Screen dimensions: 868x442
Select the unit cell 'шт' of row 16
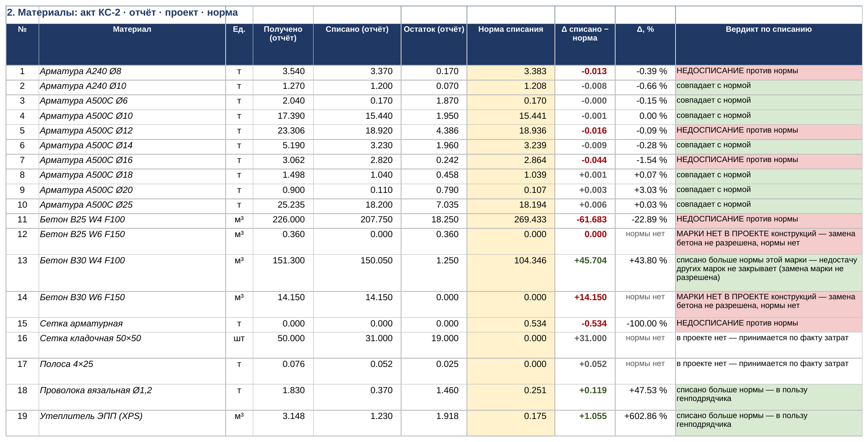coord(239,345)
